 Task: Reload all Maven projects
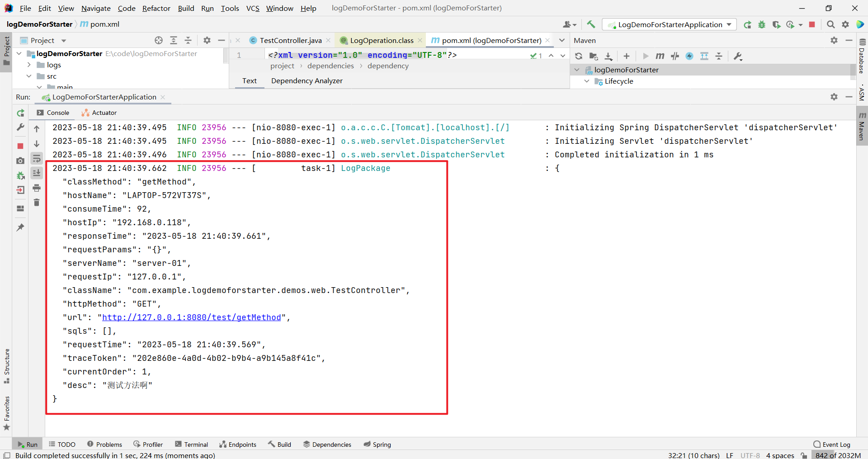coord(579,56)
